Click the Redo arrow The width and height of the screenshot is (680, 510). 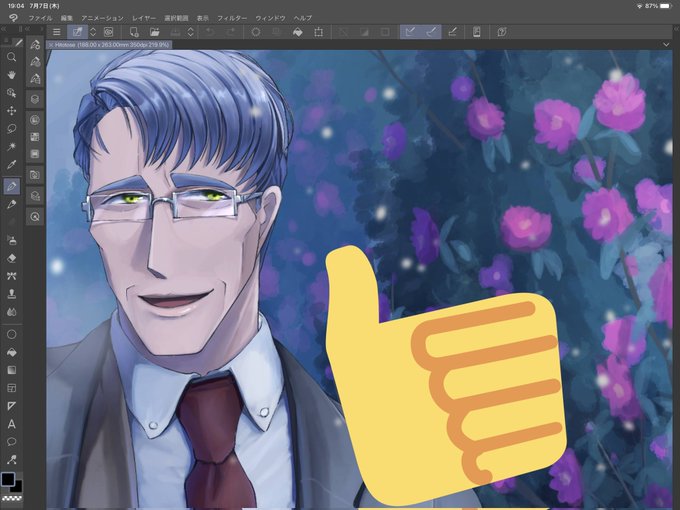tap(230, 32)
